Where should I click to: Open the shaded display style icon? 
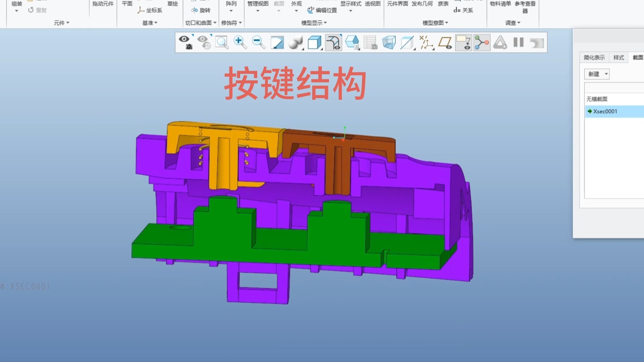[296, 43]
